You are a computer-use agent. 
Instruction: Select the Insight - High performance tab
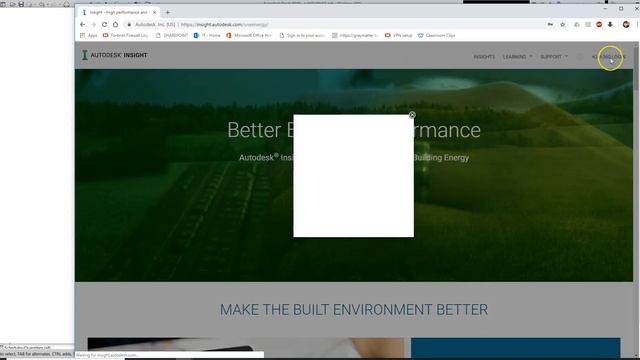[x=118, y=12]
